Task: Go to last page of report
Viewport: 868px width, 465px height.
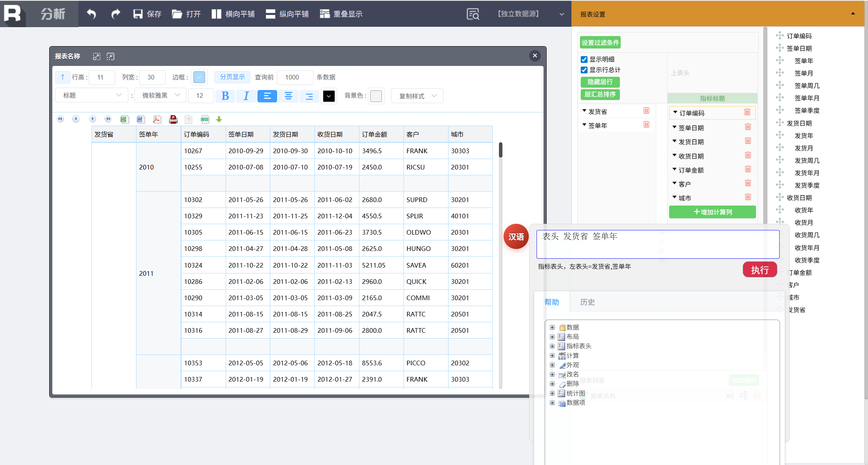Action: [108, 119]
